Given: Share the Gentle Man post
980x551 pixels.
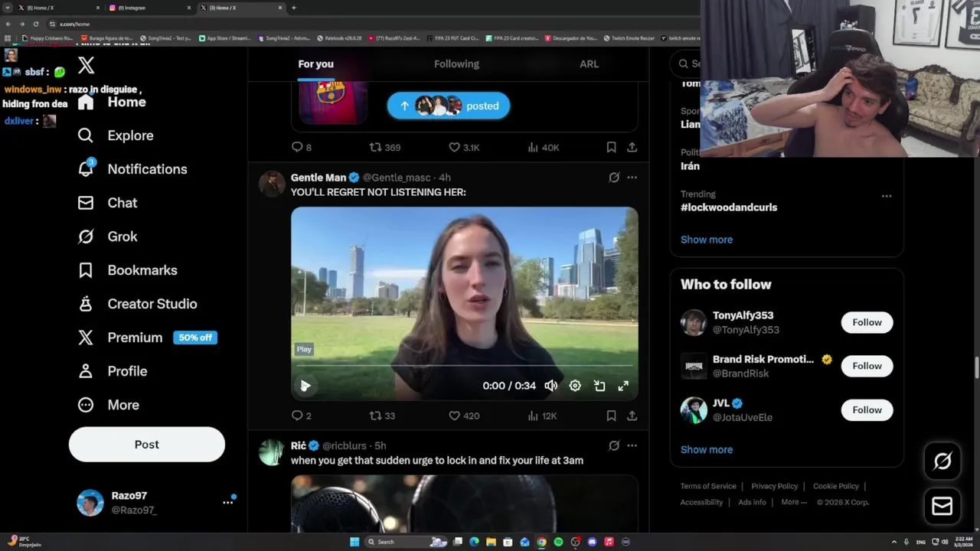Looking at the screenshot, I should [x=632, y=416].
